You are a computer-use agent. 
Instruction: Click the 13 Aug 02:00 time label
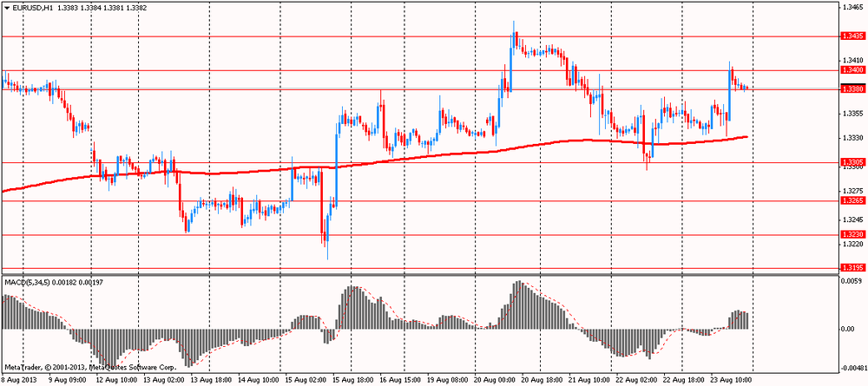click(163, 381)
